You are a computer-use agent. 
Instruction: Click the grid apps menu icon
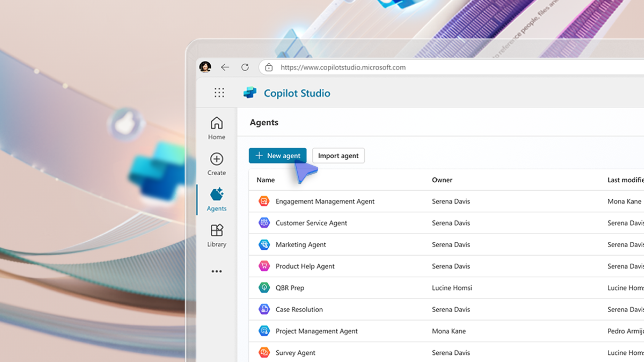pyautogui.click(x=219, y=93)
